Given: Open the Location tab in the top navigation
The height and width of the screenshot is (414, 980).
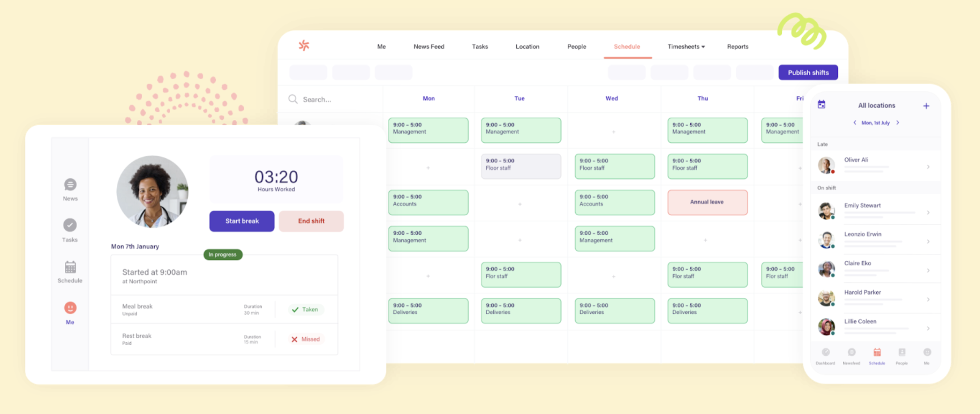Looking at the screenshot, I should pos(527,46).
